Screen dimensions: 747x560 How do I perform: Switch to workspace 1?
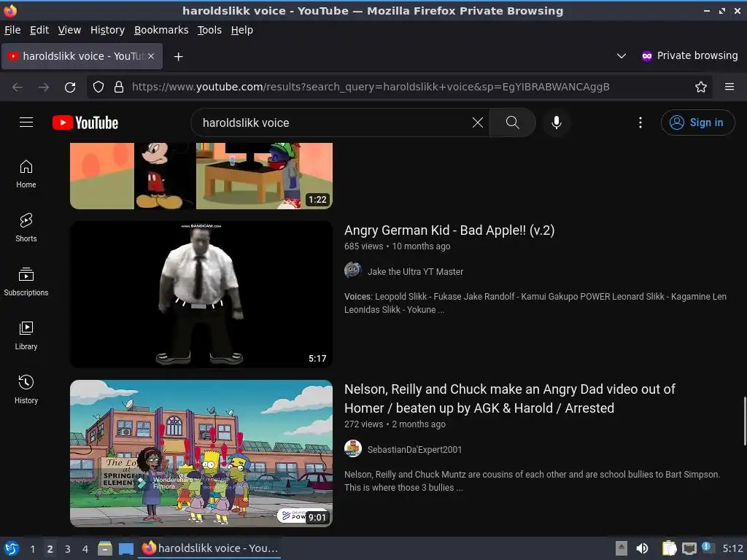coord(32,548)
